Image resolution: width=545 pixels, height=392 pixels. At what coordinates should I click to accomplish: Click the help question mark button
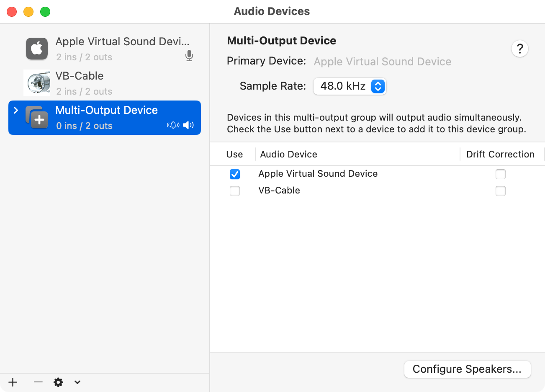520,49
